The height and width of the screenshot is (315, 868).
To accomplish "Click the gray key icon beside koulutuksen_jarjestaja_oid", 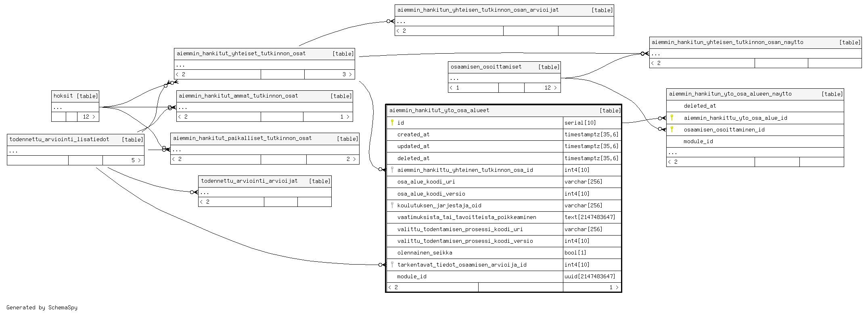I will coord(392,205).
